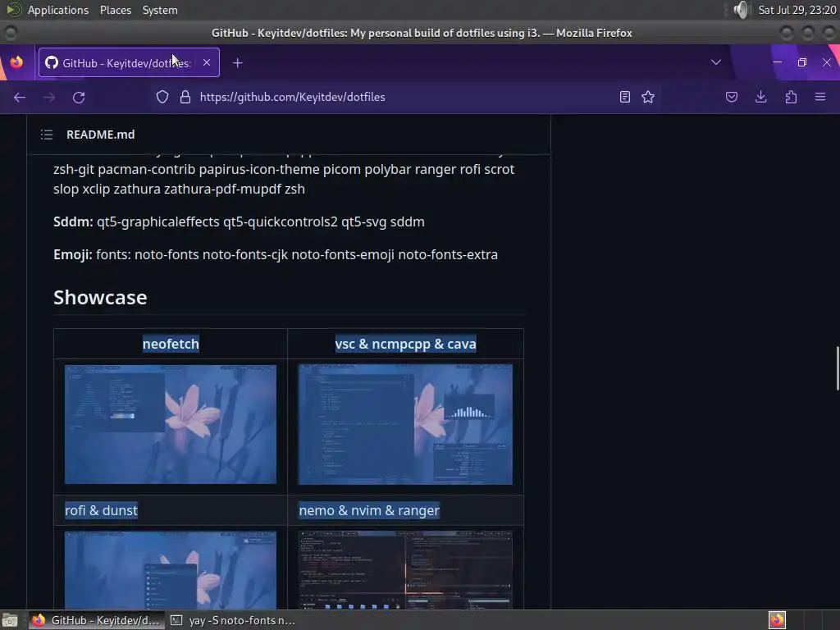Save the page to Pocket
Screen dimensions: 840x630
tap(732, 97)
